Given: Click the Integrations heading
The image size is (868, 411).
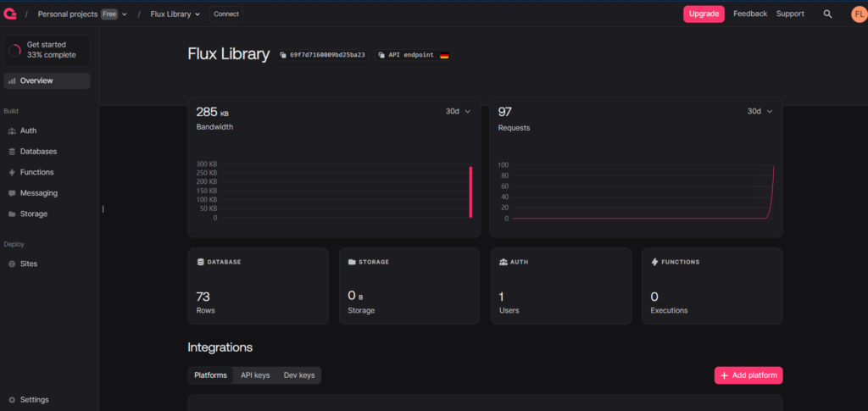Looking at the screenshot, I should pos(220,347).
